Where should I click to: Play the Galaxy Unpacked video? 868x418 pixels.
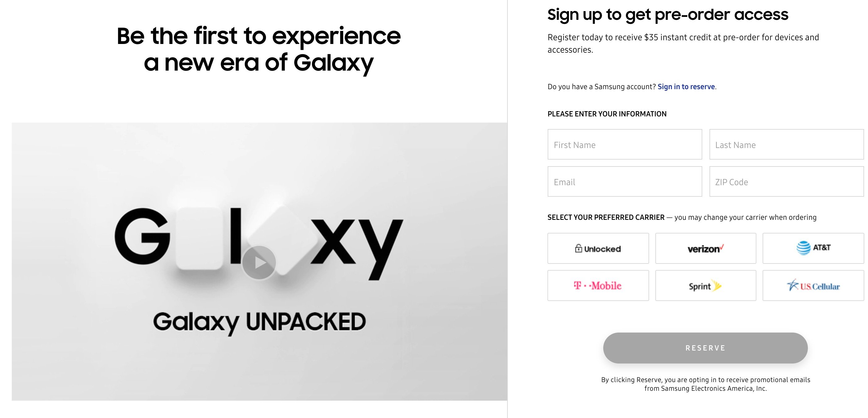coord(259,263)
